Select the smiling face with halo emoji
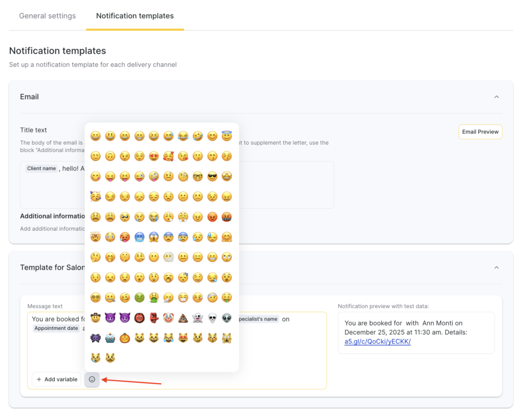This screenshot has width=531, height=420. coord(227,136)
